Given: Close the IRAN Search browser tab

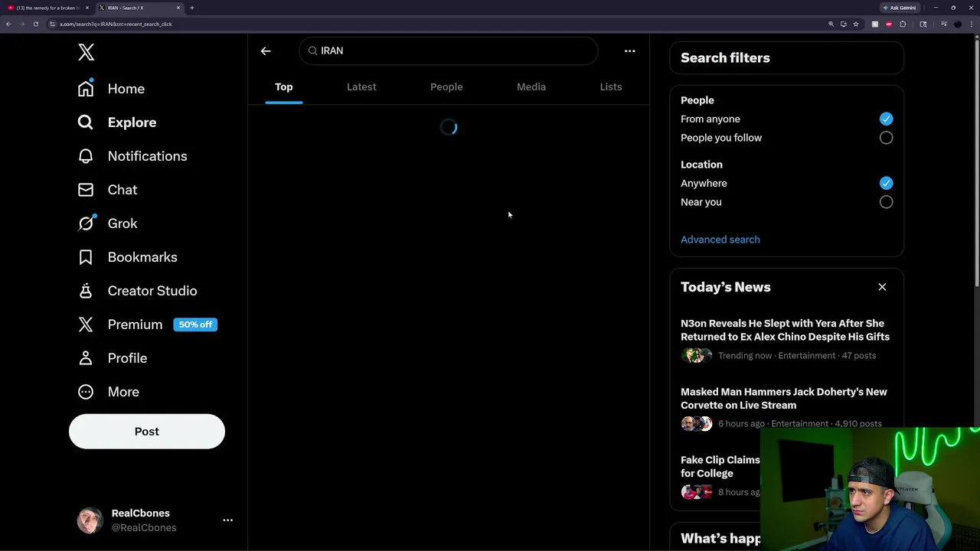Looking at the screenshot, I should pos(178,8).
